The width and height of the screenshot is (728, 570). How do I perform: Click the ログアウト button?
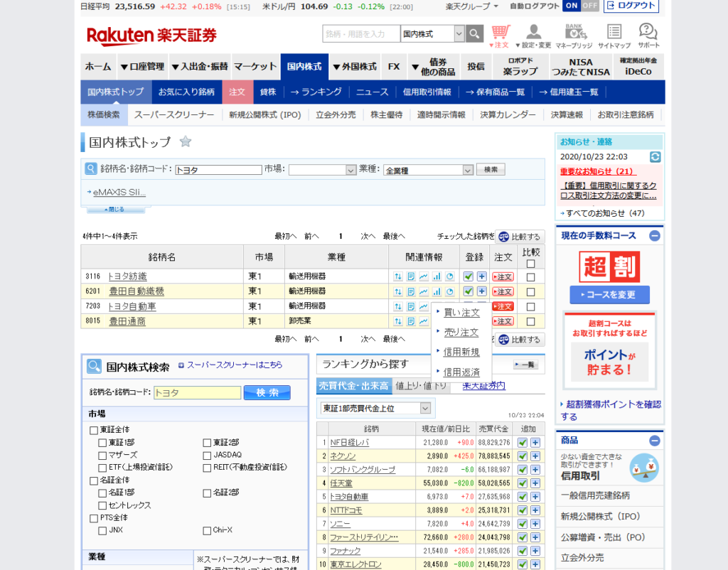[631, 6]
